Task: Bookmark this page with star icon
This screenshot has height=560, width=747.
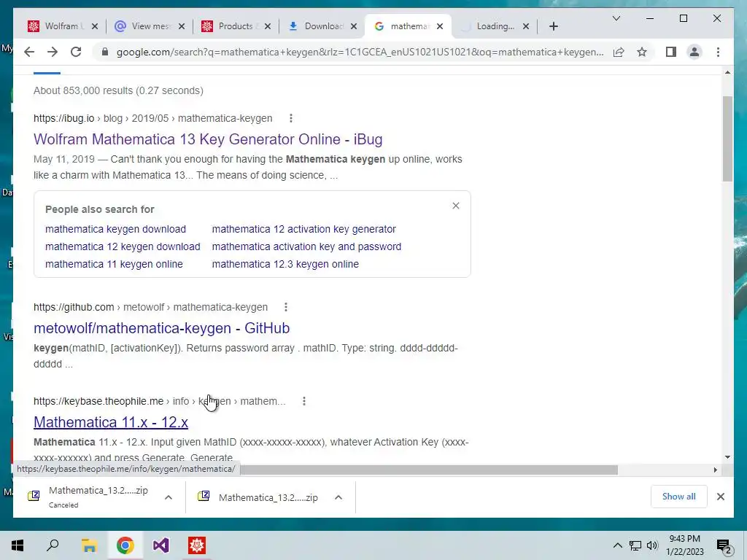Action: click(x=642, y=52)
